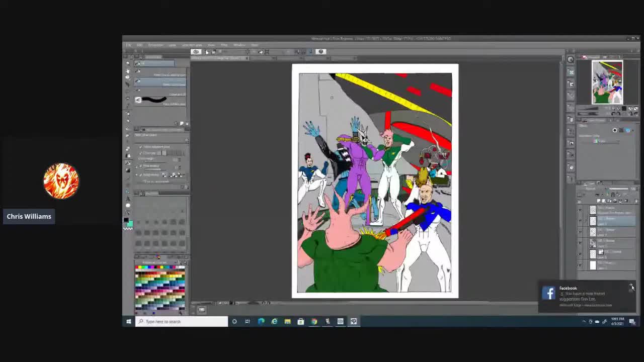Delete sub tool with trash icon
Viewport: 644px width, 362px height.
187,123
